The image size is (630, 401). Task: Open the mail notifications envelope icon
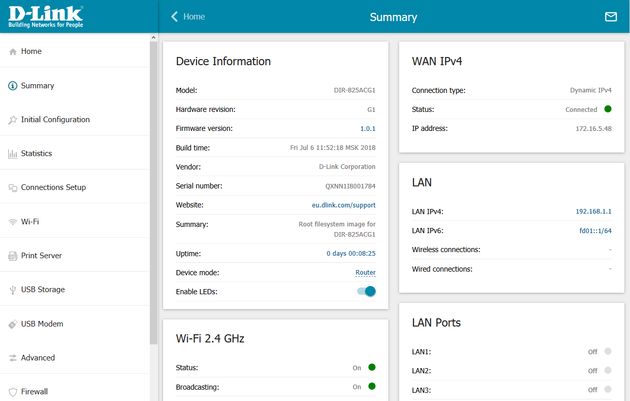[x=611, y=16]
